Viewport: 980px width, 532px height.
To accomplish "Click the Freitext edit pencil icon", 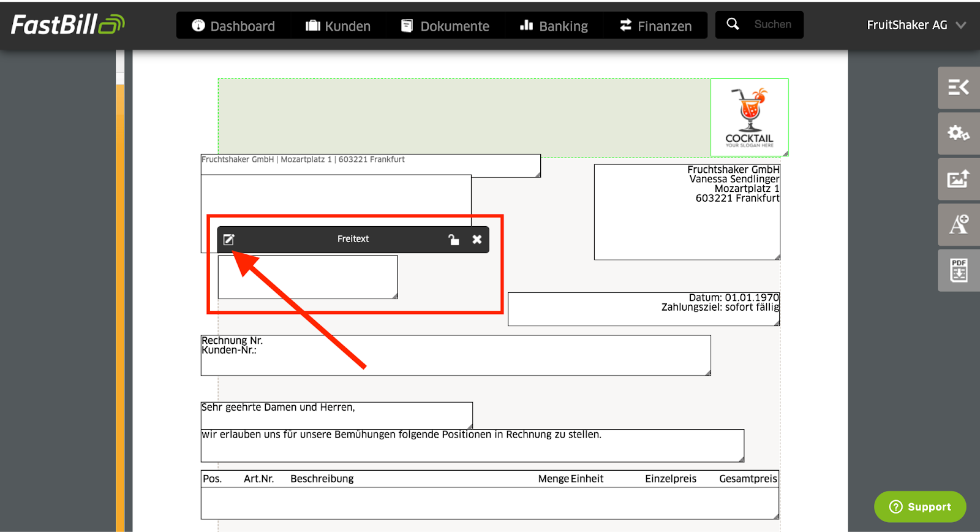I will tap(228, 240).
